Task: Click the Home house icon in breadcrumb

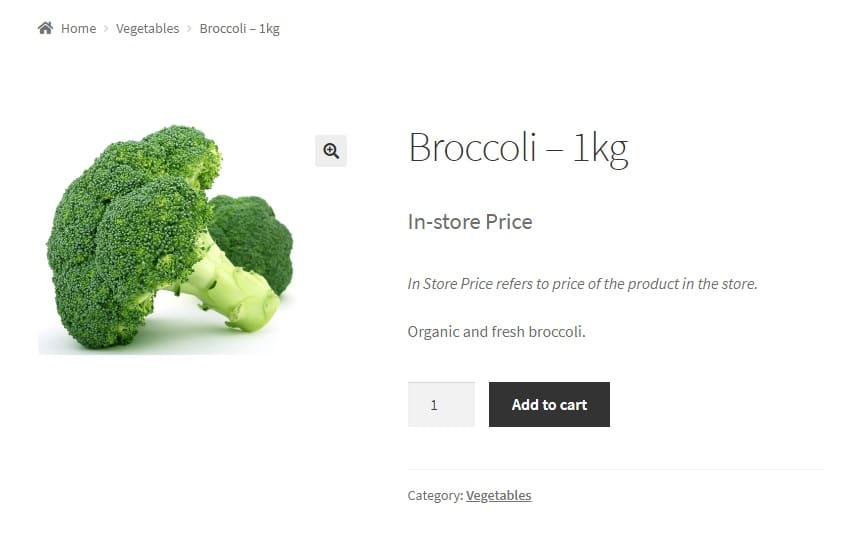Action: coord(45,28)
